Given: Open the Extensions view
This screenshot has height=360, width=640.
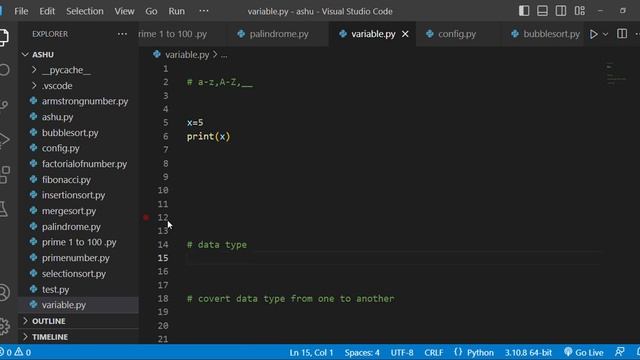Looking at the screenshot, I should [5, 175].
